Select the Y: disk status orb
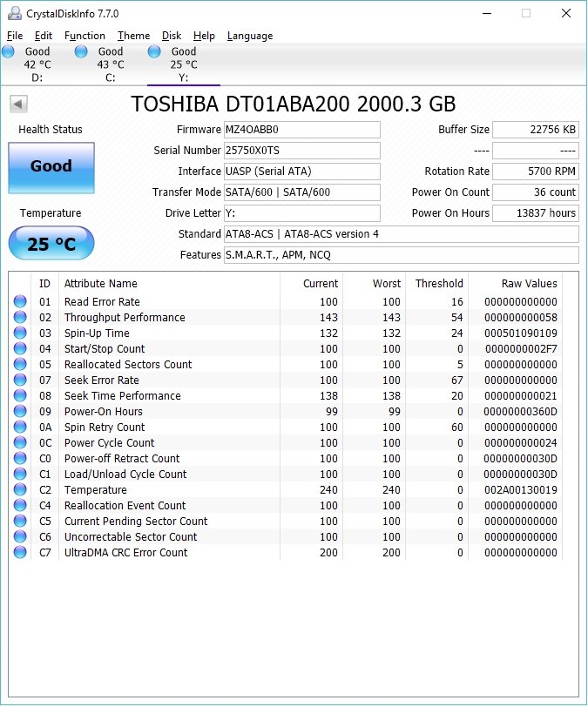Image resolution: width=588 pixels, height=707 pixels. (154, 52)
